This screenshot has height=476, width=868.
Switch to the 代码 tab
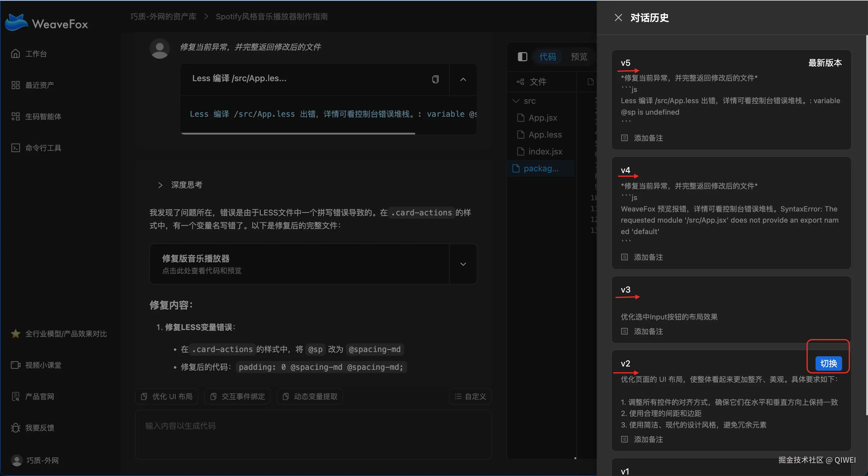[x=548, y=57]
